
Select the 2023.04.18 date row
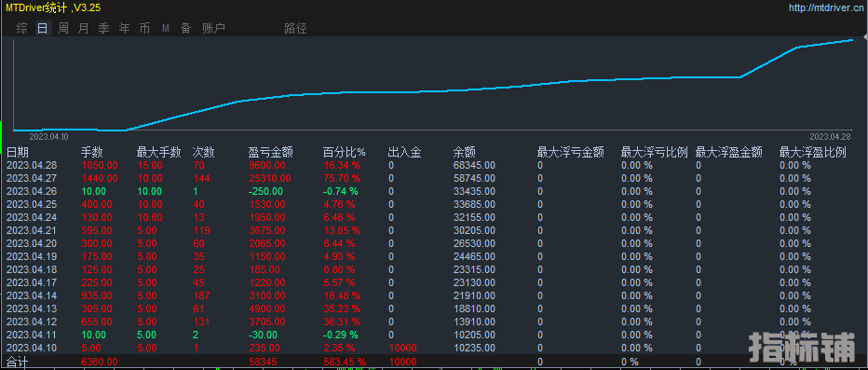[x=32, y=269]
